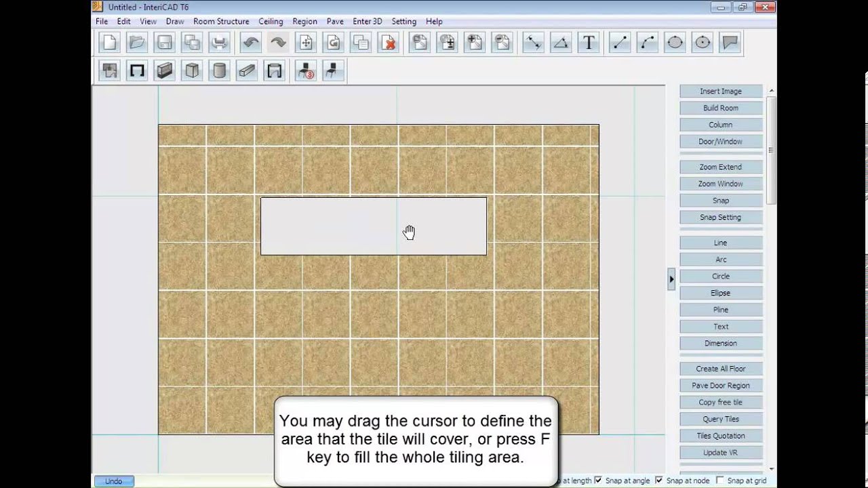This screenshot has width=868, height=488.
Task: Click the Undo button in status bar
Action: coord(114,481)
